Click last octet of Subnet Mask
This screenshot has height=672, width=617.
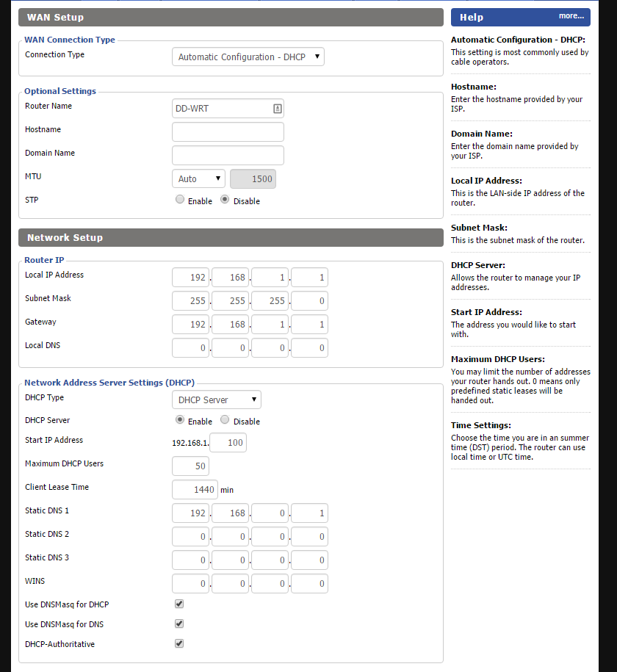pos(309,300)
